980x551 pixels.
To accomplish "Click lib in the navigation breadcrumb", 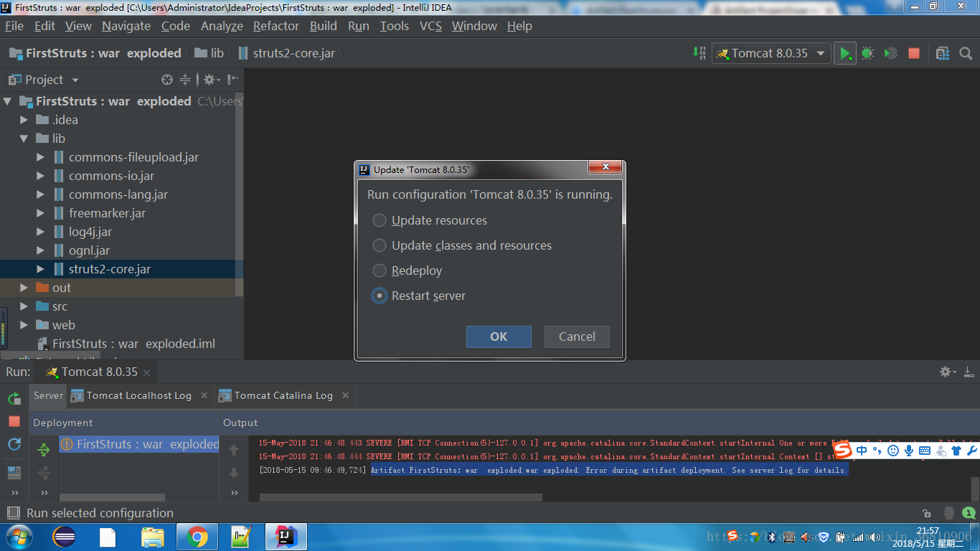I will (210, 53).
